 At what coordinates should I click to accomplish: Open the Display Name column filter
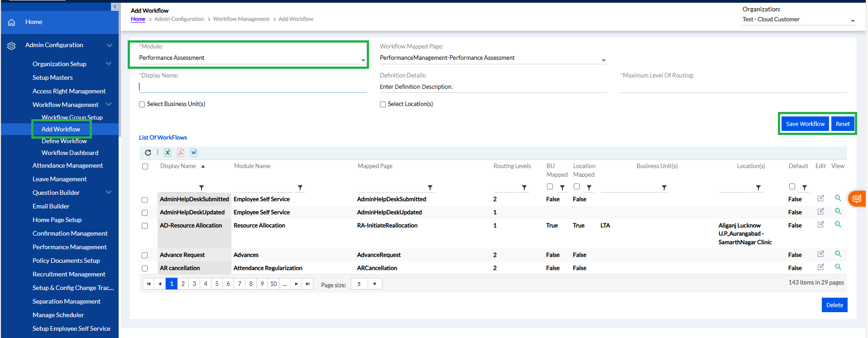pyautogui.click(x=201, y=188)
